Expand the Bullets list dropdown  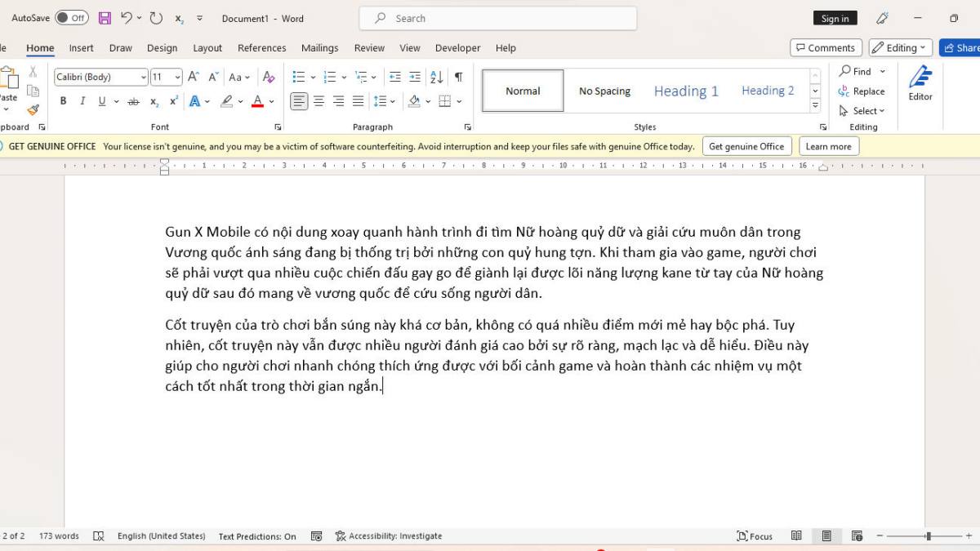312,77
